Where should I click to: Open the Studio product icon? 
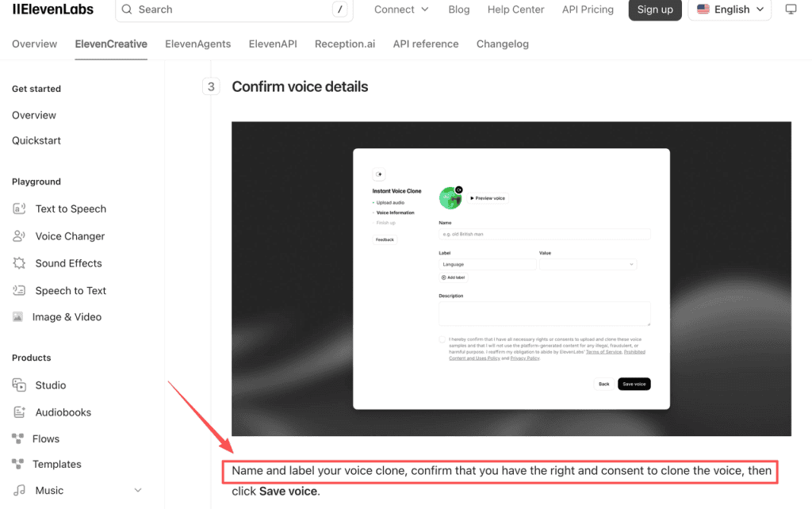tap(19, 385)
